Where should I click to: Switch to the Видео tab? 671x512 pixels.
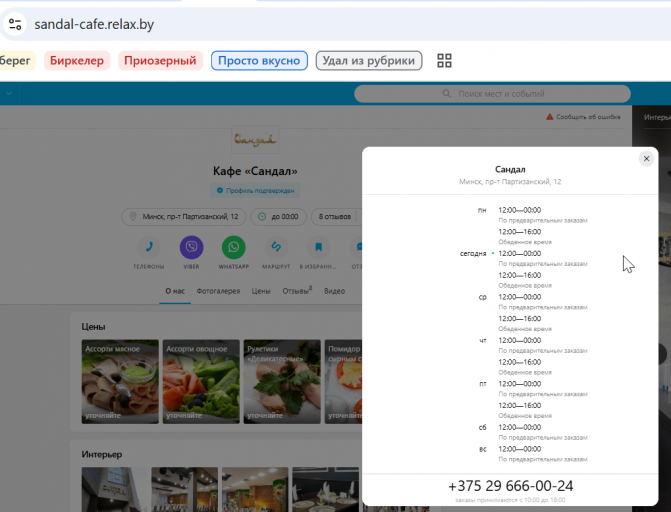pos(334,291)
